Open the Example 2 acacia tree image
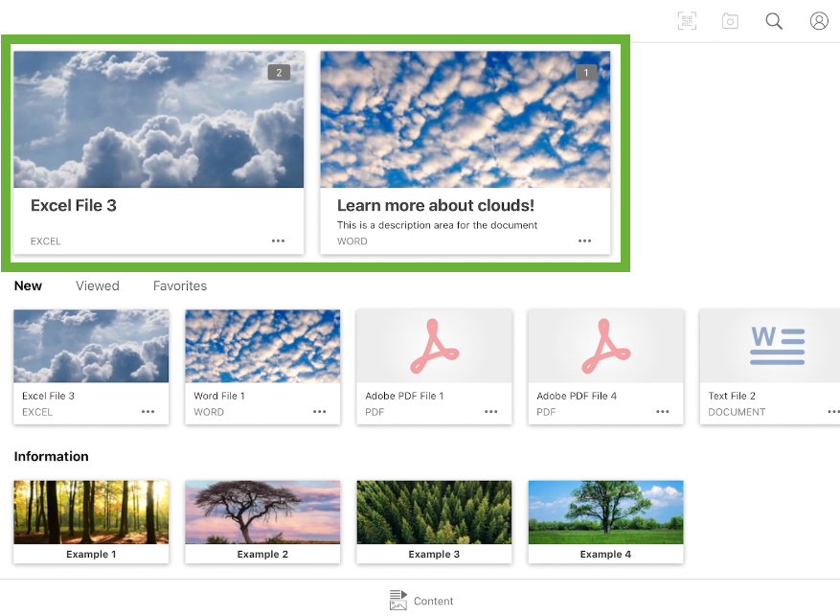This screenshot has width=840, height=616. coord(262,513)
